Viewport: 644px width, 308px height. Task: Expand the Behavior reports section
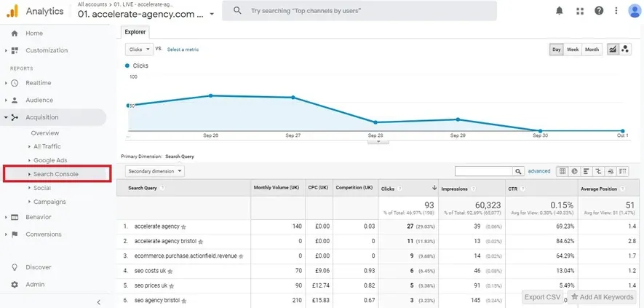(6, 217)
